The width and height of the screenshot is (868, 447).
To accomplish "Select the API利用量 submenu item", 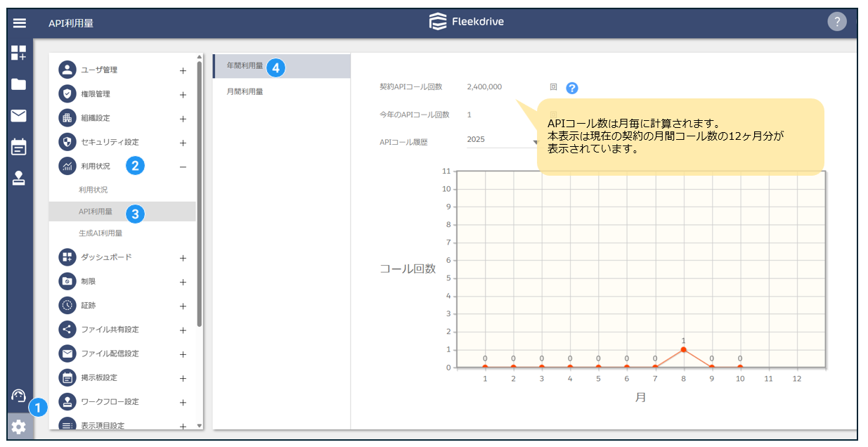I will click(96, 212).
